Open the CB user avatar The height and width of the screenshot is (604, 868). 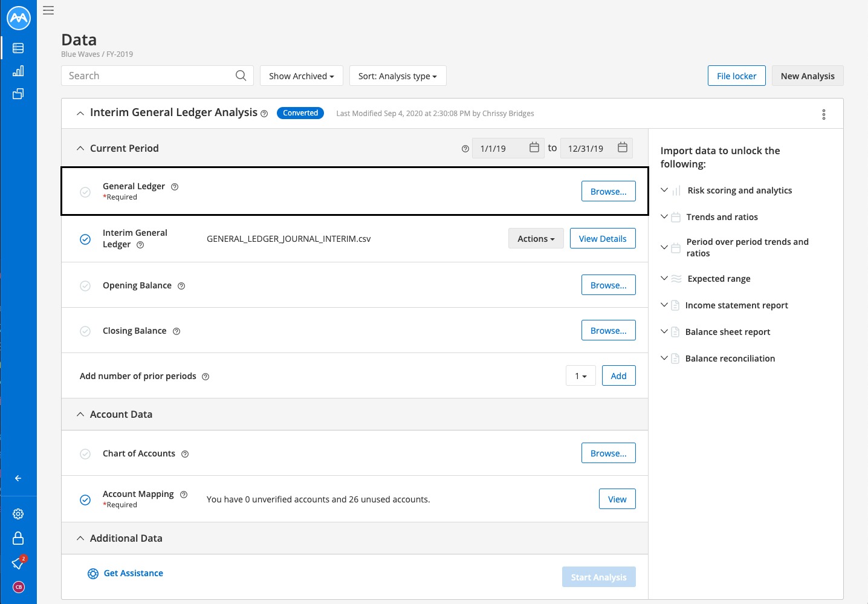(x=19, y=587)
